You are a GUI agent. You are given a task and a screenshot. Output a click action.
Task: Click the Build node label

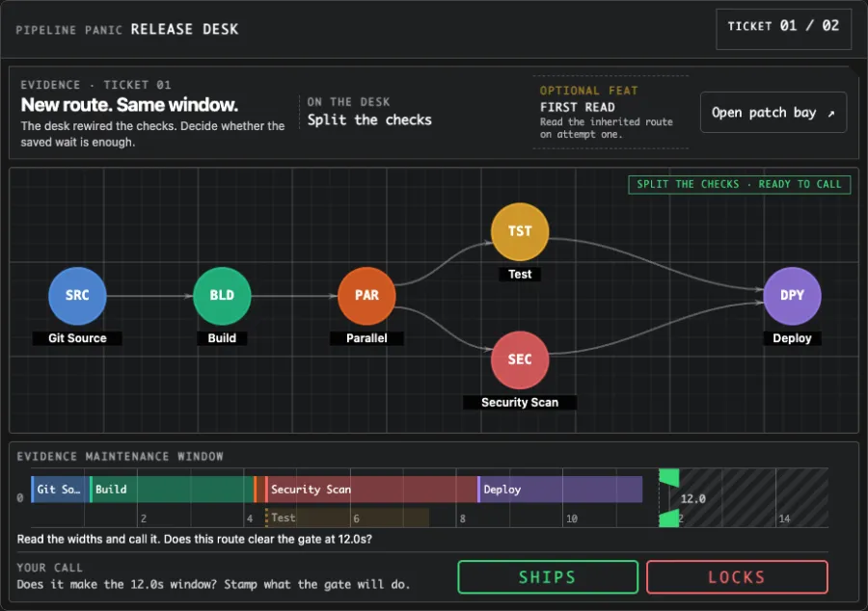pyautogui.click(x=222, y=338)
